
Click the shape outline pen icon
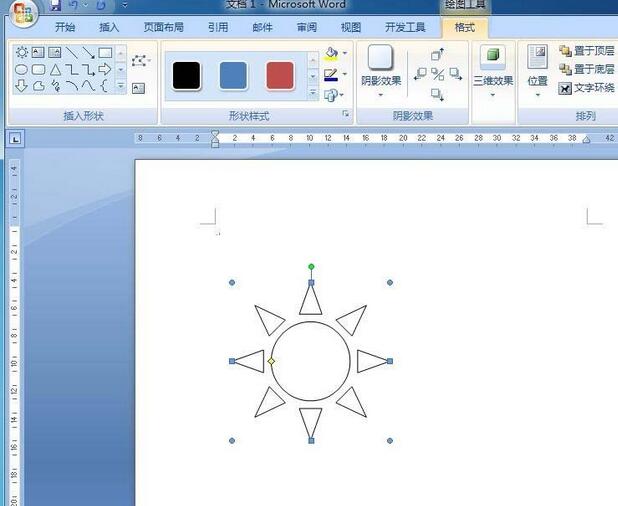(331, 74)
